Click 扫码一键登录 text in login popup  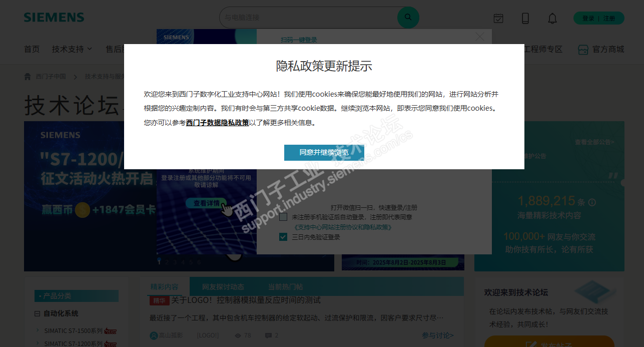tap(299, 40)
